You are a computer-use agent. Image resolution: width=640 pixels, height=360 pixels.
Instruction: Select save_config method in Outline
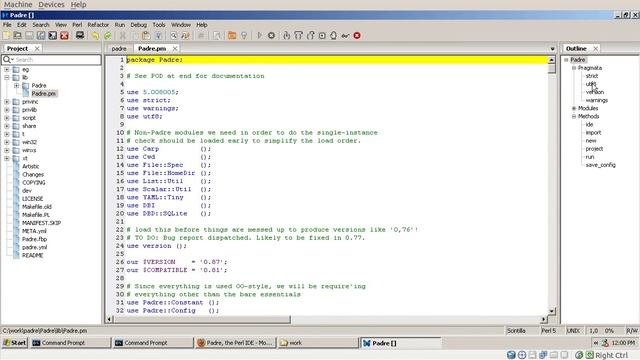tap(600, 165)
